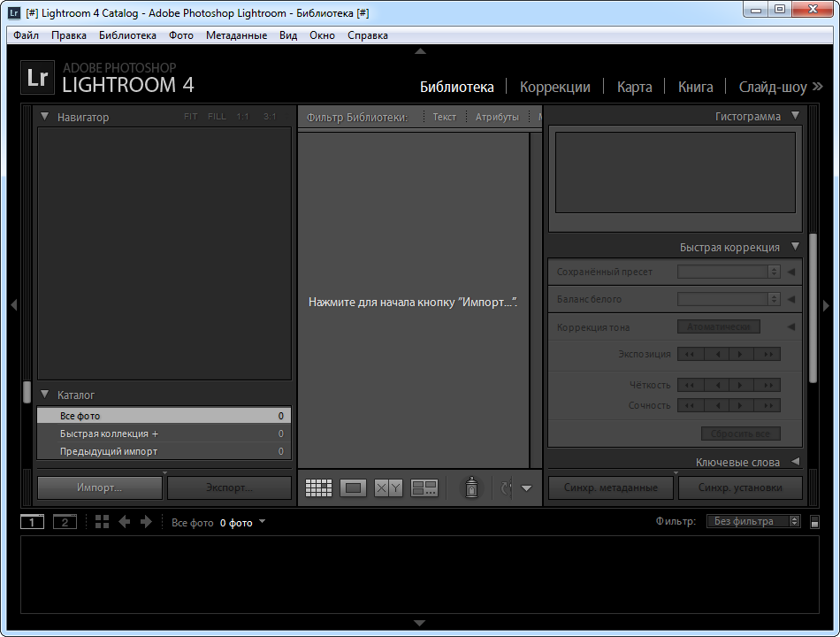Open the Файл menu

26,35
